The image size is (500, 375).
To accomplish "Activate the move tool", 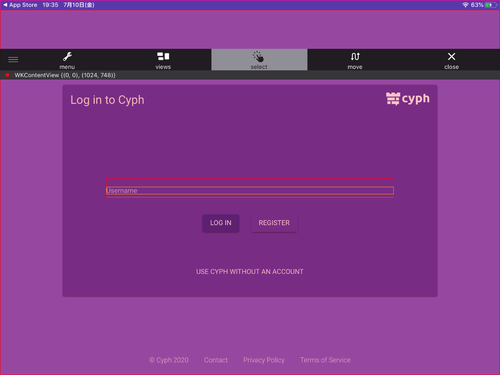I will coord(355,60).
